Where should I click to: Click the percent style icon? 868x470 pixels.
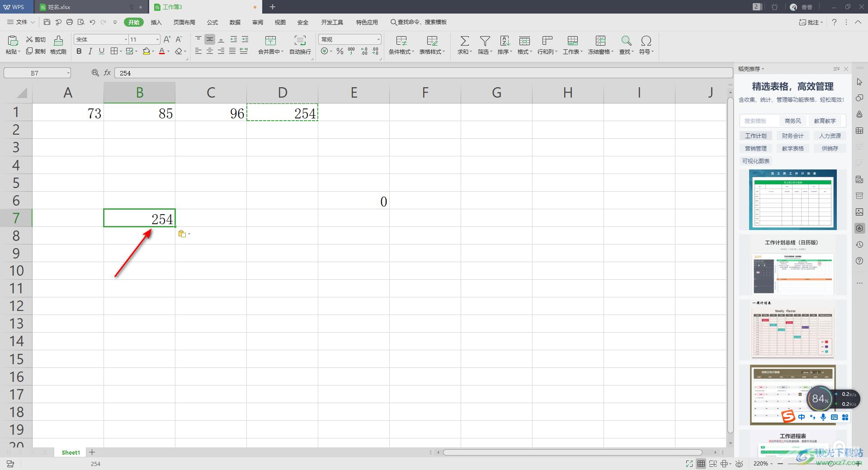tap(340, 52)
